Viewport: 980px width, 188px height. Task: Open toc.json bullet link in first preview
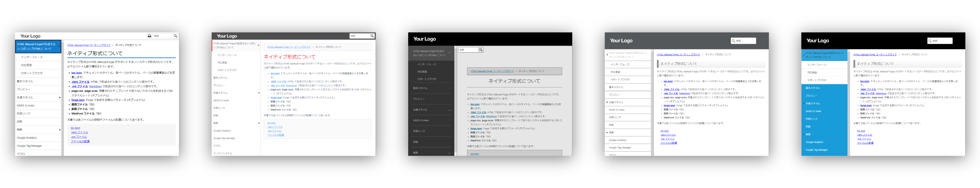76,72
